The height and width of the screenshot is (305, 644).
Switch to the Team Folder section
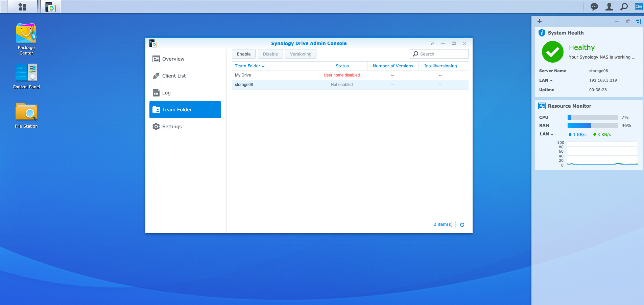[177, 109]
